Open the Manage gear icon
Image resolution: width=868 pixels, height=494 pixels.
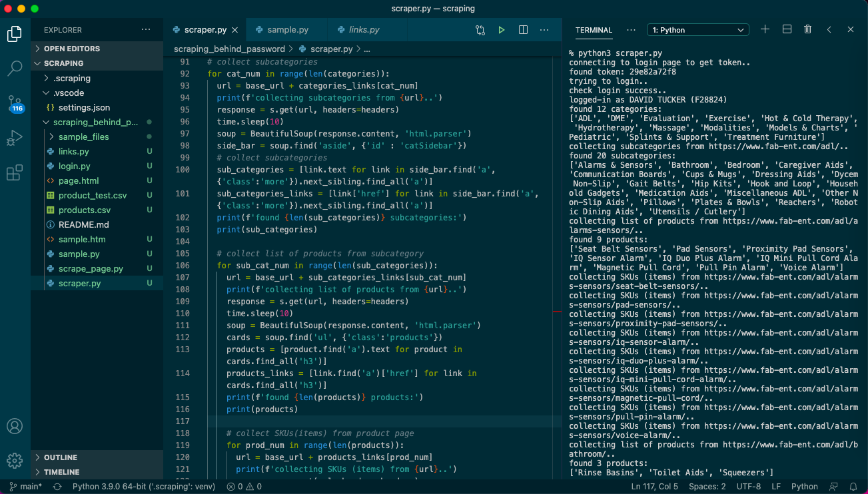pos(15,460)
